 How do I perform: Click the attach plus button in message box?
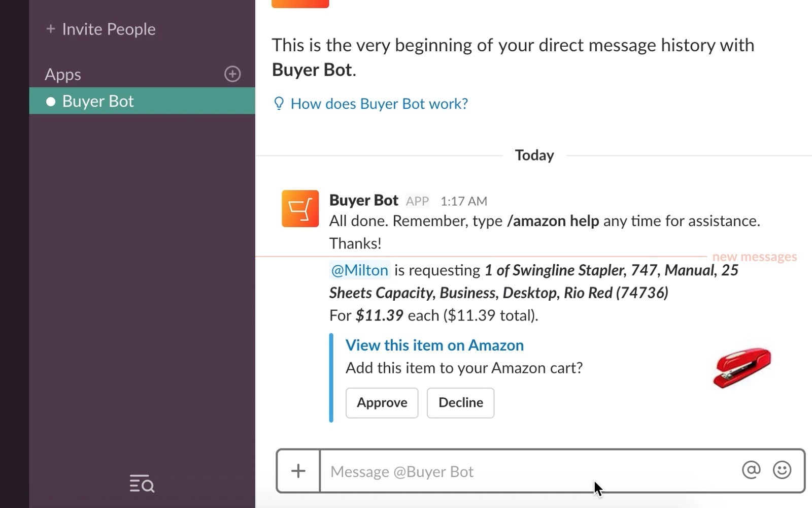[298, 471]
